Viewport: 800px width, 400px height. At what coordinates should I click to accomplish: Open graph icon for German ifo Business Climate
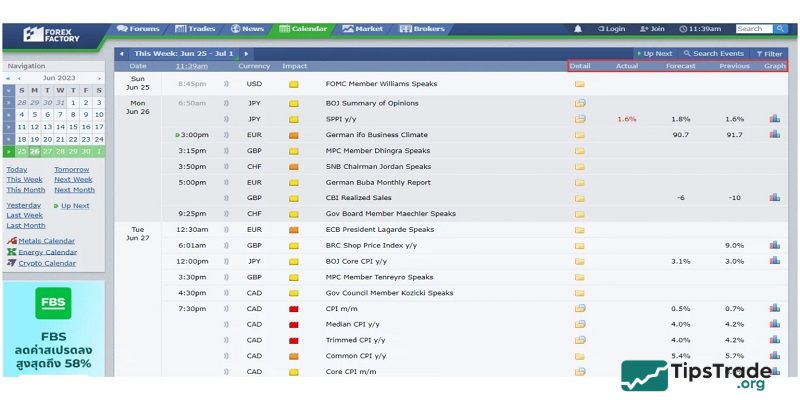point(774,134)
